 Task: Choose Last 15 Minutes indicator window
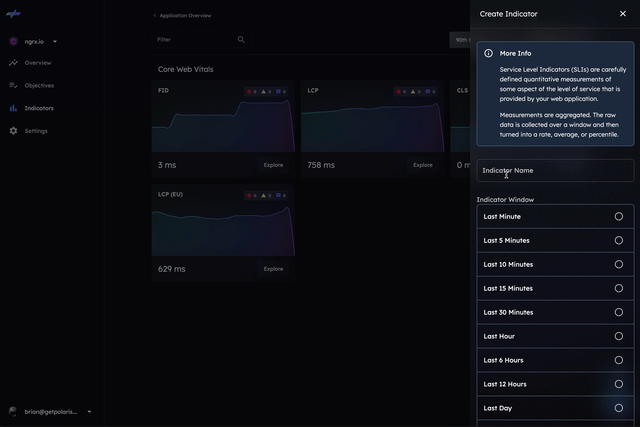click(618, 288)
